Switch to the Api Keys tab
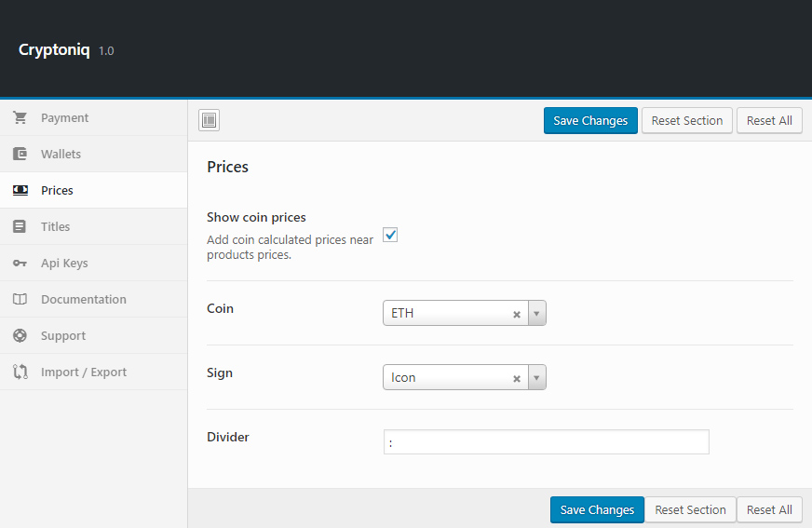Viewport: 812px width, 528px height. (64, 264)
